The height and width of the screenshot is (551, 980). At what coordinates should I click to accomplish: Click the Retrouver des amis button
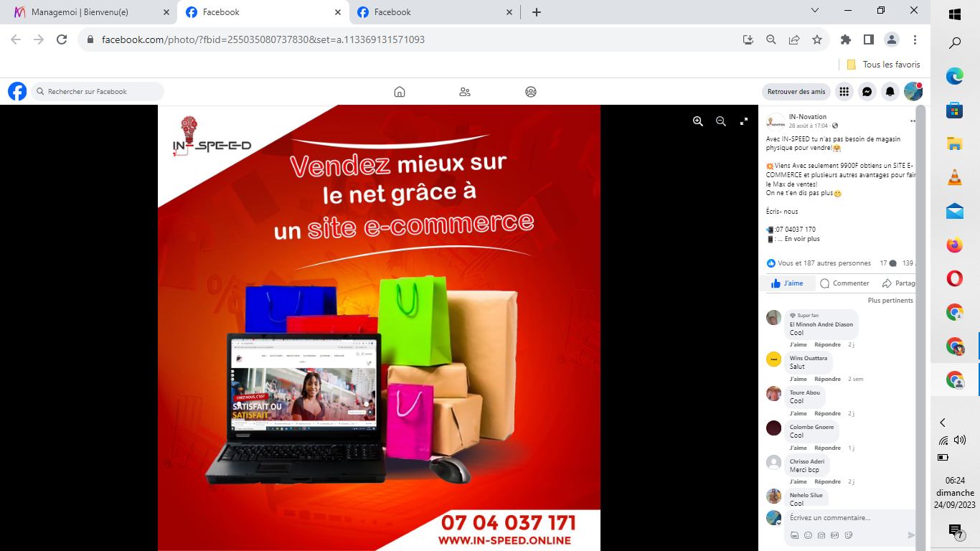(796, 92)
